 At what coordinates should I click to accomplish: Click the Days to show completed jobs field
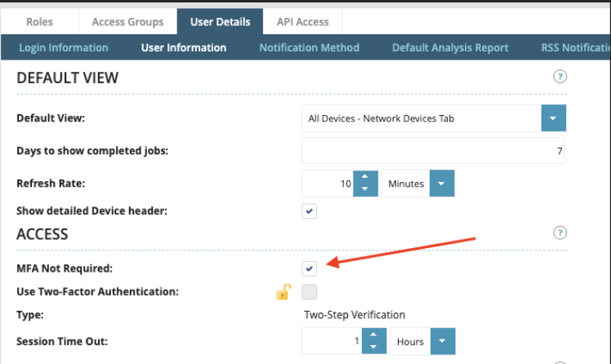tap(433, 151)
